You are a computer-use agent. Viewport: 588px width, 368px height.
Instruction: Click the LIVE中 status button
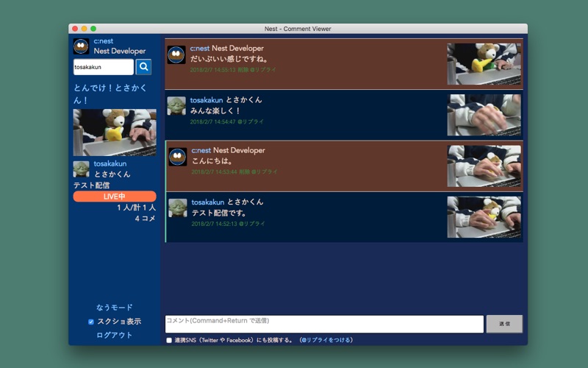tap(115, 197)
